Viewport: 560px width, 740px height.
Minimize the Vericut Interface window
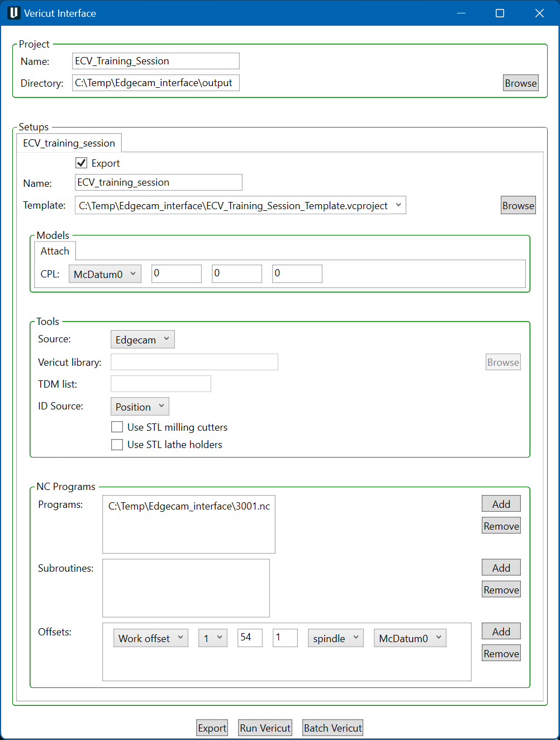[x=461, y=13]
